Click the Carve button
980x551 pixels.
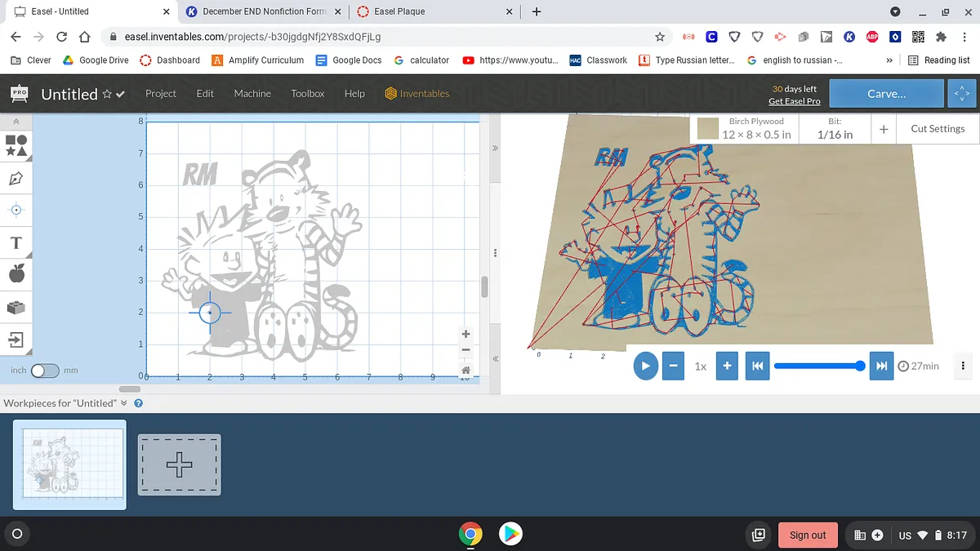(886, 94)
